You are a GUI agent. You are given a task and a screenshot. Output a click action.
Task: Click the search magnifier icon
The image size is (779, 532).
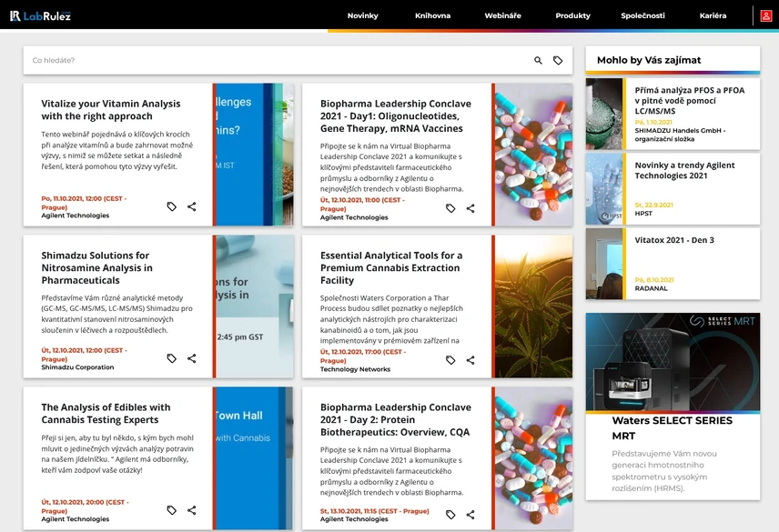(x=538, y=60)
